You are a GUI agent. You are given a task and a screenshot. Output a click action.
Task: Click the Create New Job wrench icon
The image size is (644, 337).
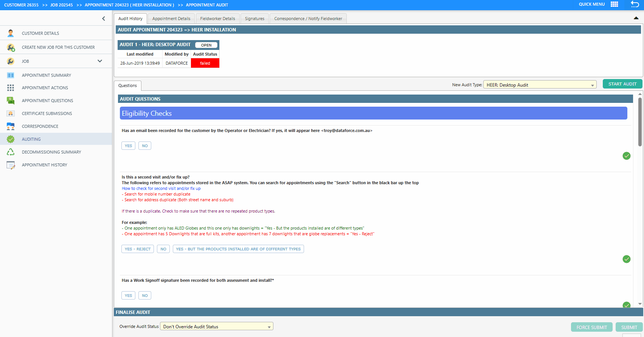(11, 47)
